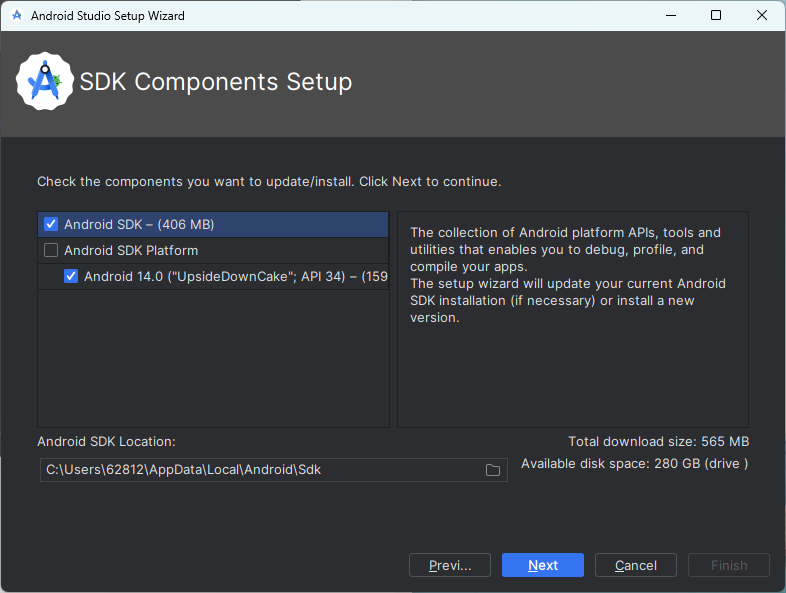Select the Android 14.0 API 34 row

click(213, 276)
